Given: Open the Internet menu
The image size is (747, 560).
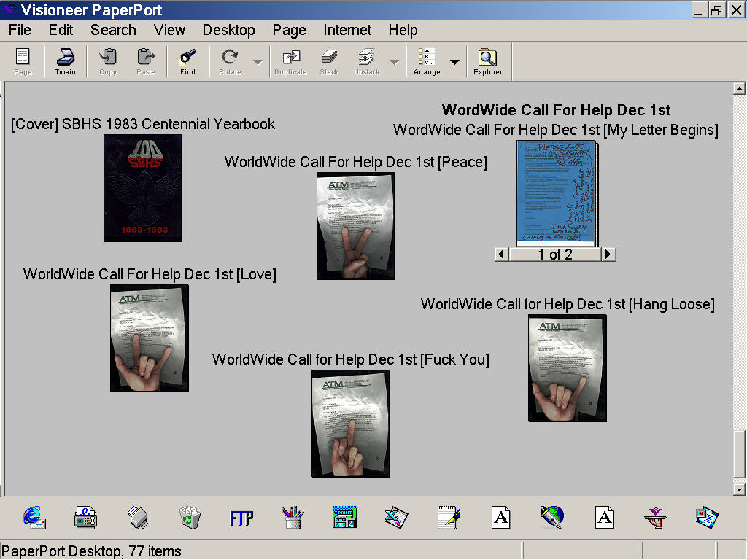Looking at the screenshot, I should 347,30.
